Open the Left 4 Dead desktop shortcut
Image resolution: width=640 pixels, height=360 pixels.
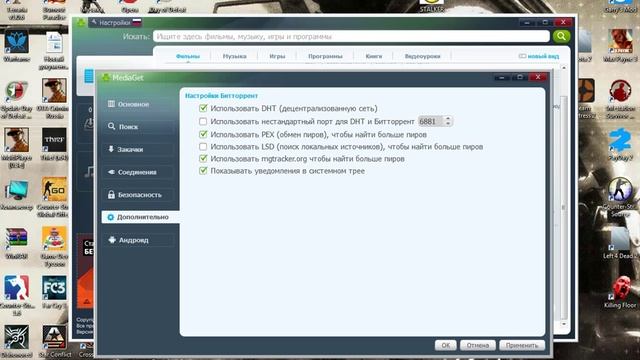coord(620,242)
